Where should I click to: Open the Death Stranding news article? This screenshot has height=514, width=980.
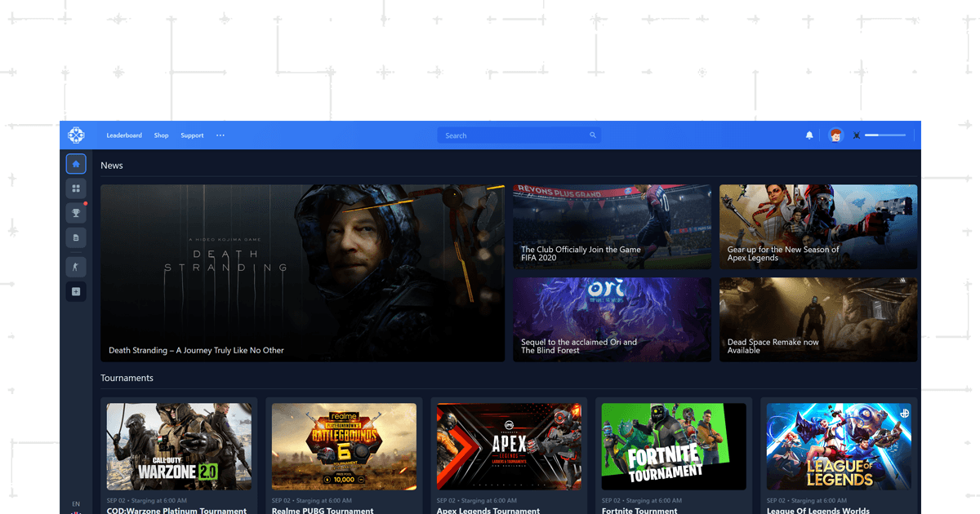tap(302, 273)
